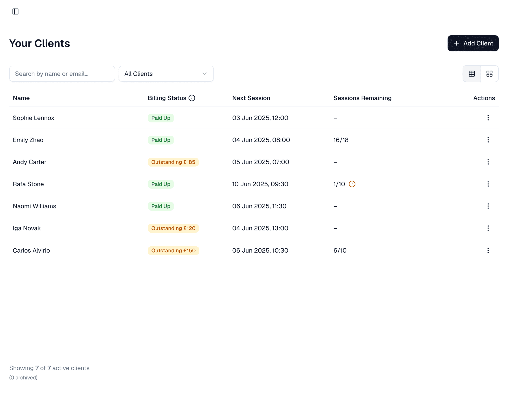Click the Add Client button
The width and height of the screenshot is (508, 420).
click(x=473, y=43)
